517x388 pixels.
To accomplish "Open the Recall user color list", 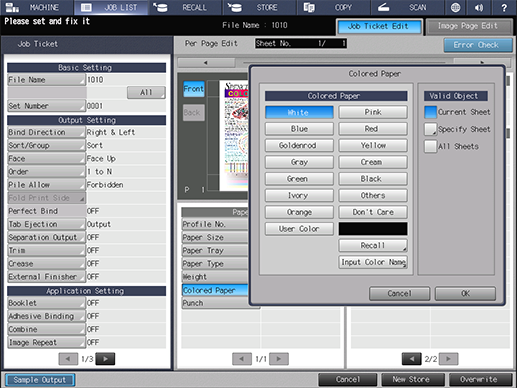I will tap(373, 246).
